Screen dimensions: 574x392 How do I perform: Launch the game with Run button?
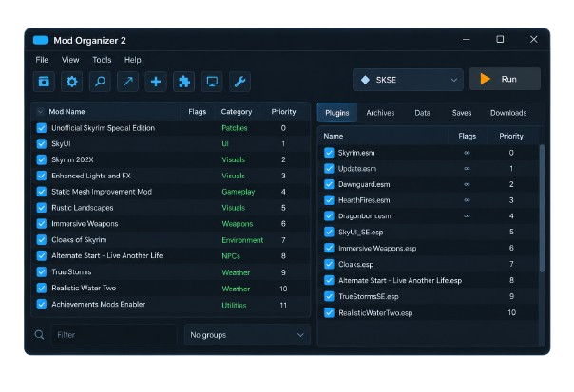(x=505, y=79)
